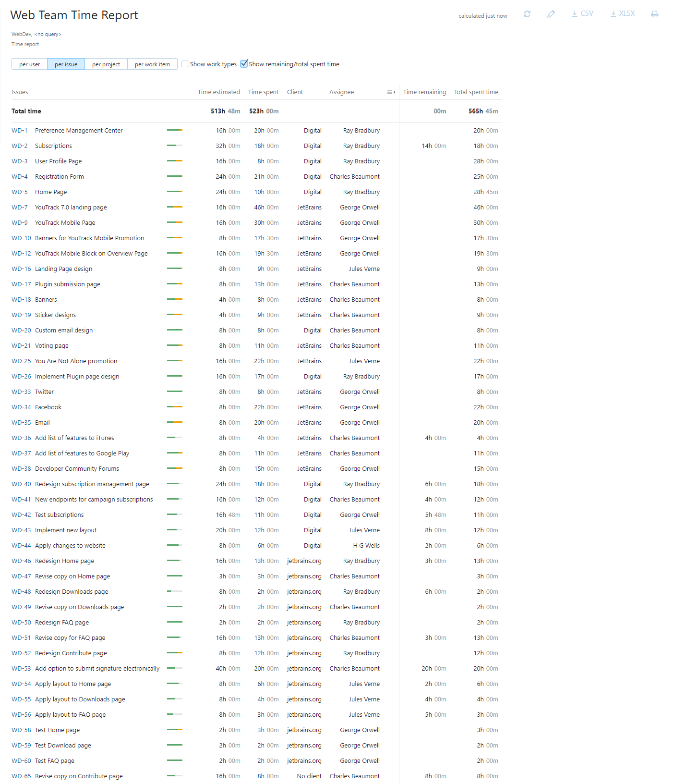Open Banners for YouTrack Mobile Promotion

(89, 238)
